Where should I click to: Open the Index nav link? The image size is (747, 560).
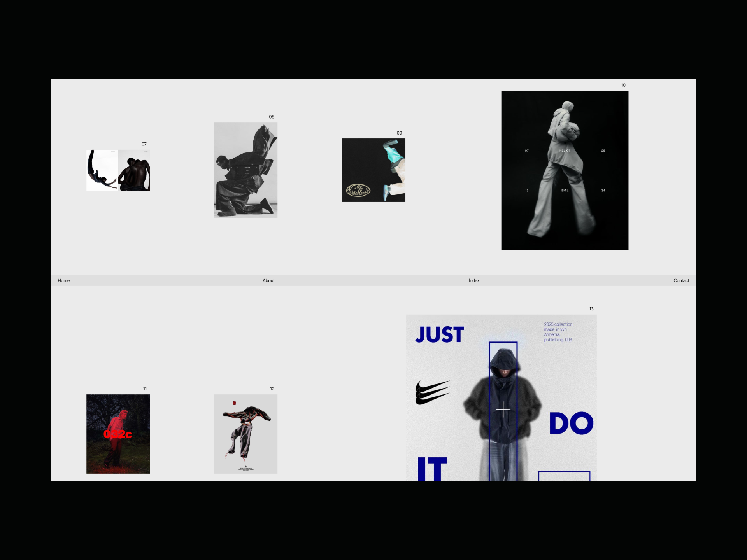474,280
